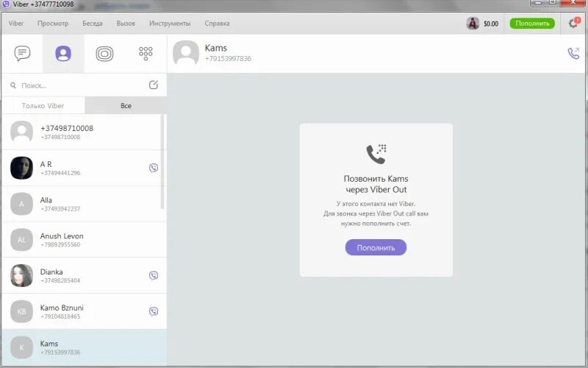The image size is (588, 368).
Task: Open the Вызов menu
Action: 126,24
